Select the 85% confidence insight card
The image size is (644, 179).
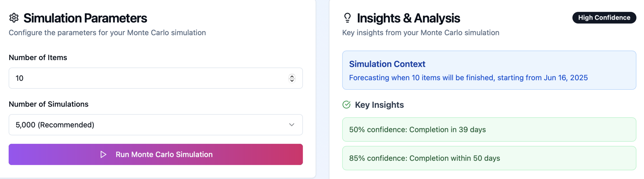[x=489, y=158]
